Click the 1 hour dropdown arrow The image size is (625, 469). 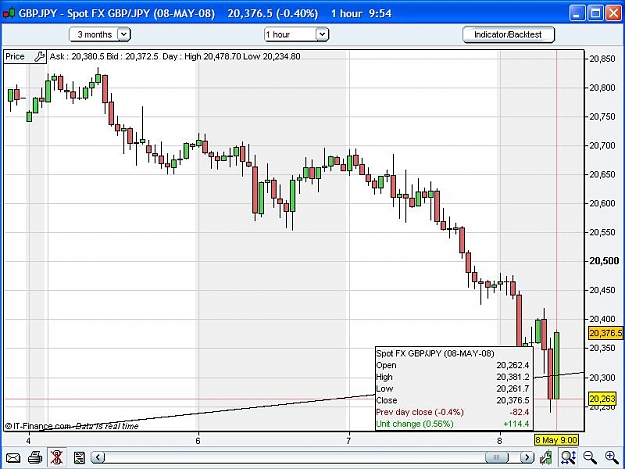(322, 34)
